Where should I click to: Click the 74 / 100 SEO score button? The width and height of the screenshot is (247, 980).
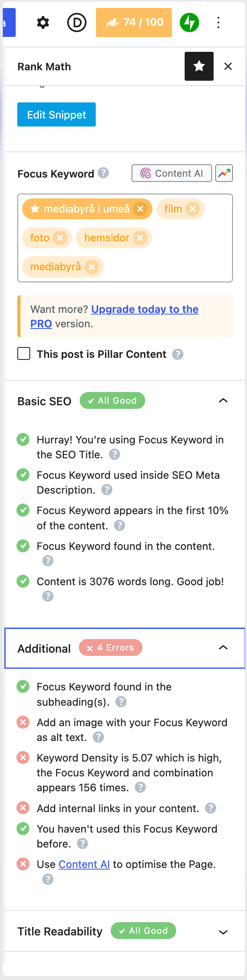134,22
